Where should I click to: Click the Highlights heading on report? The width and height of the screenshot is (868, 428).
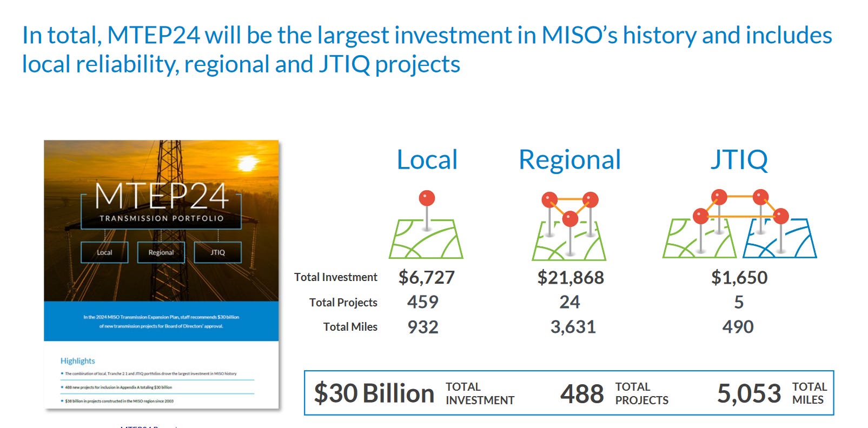pyautogui.click(x=77, y=361)
